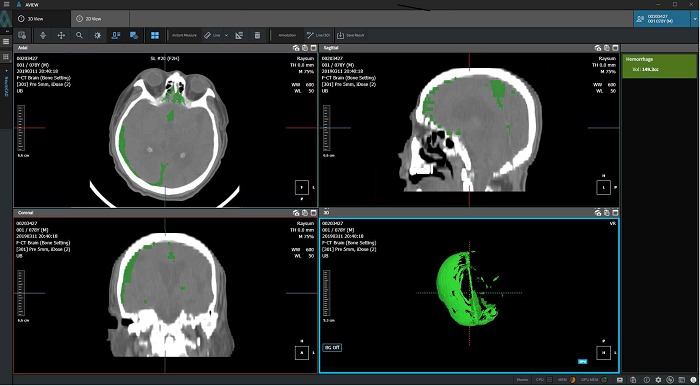Screen dimensions: 700x386
Task: Switch to the 2D View tab
Action: coord(94,19)
